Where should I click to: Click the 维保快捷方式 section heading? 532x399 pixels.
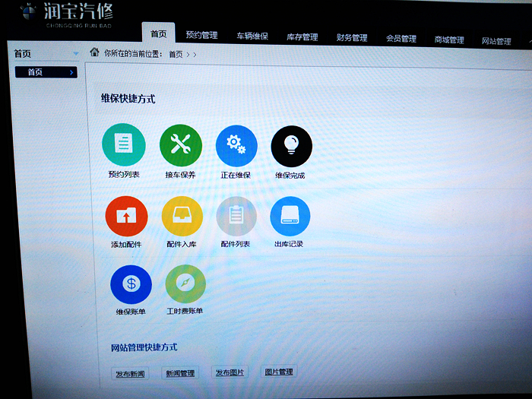pos(128,99)
